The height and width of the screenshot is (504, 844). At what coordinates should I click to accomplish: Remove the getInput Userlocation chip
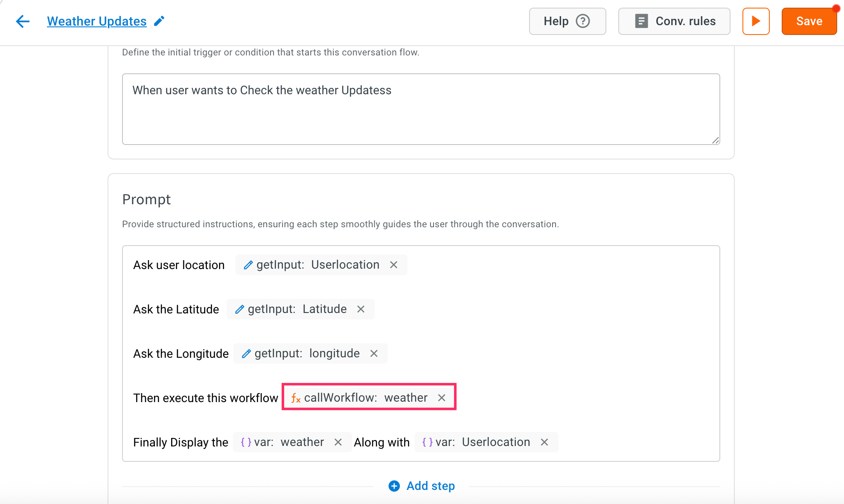point(393,265)
